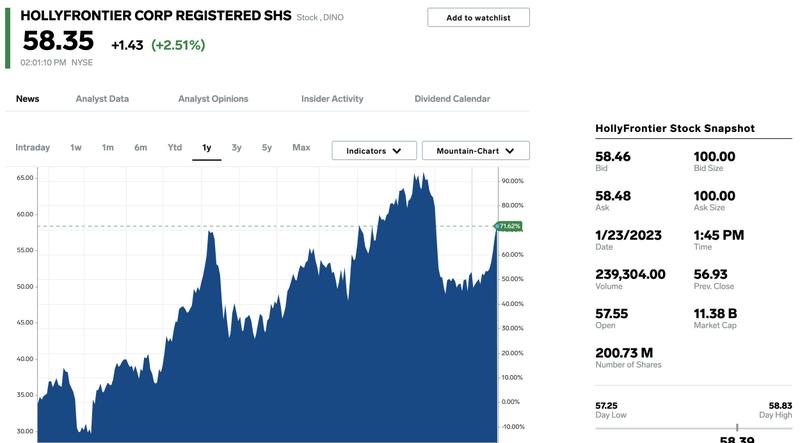Select the Max chart range
The height and width of the screenshot is (443, 800).
301,147
